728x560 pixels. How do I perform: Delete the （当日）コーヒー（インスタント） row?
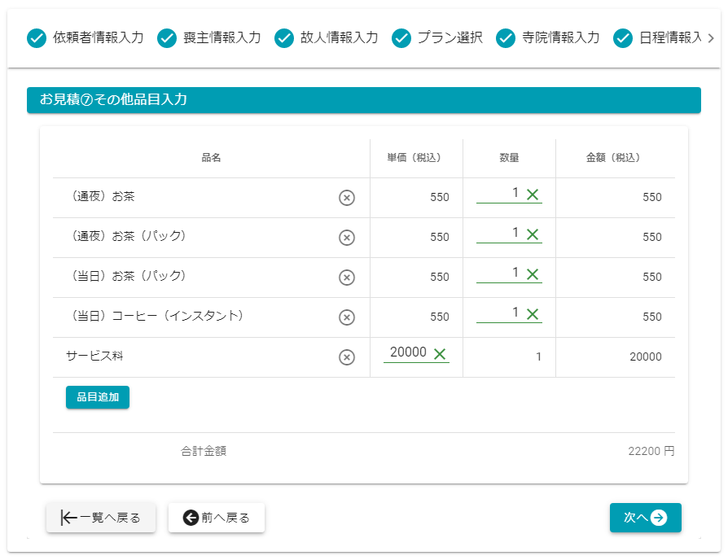347,317
